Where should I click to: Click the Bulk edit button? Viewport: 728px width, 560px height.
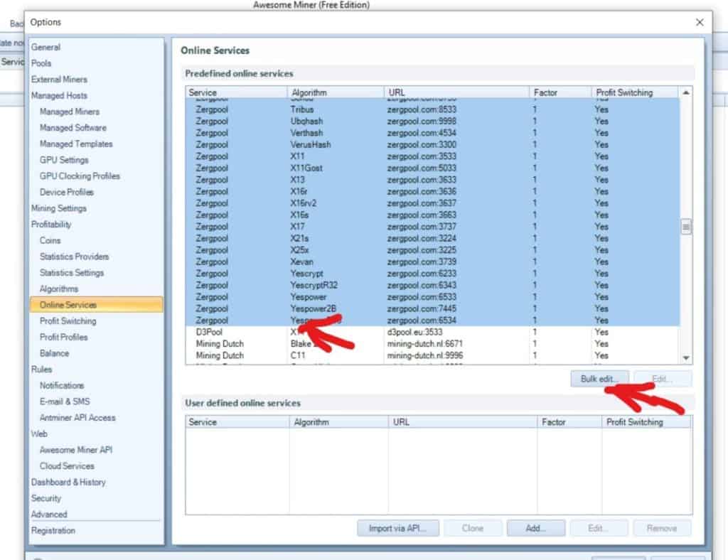pos(599,379)
